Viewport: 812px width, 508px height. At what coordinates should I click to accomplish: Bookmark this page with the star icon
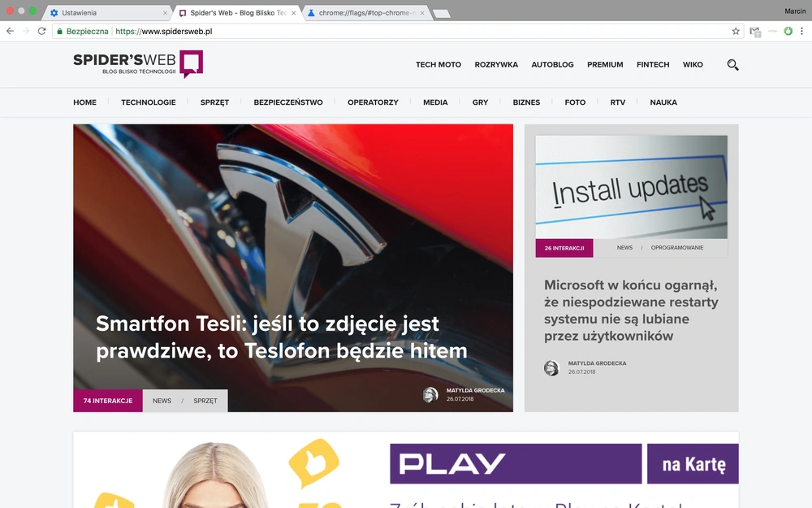tap(736, 31)
